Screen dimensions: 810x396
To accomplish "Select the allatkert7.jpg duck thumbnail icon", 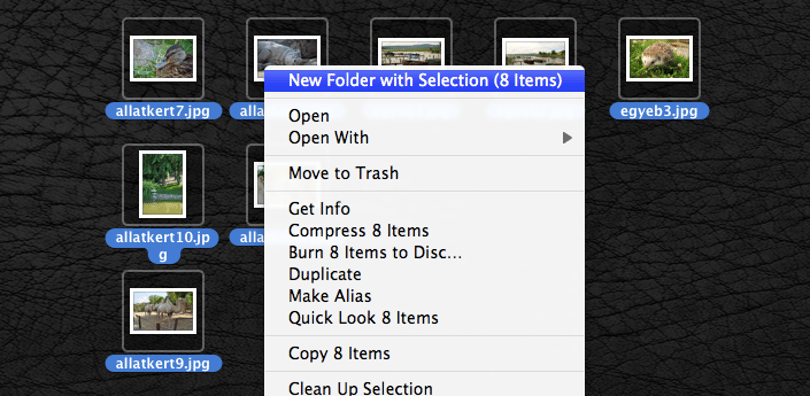I will point(163,58).
